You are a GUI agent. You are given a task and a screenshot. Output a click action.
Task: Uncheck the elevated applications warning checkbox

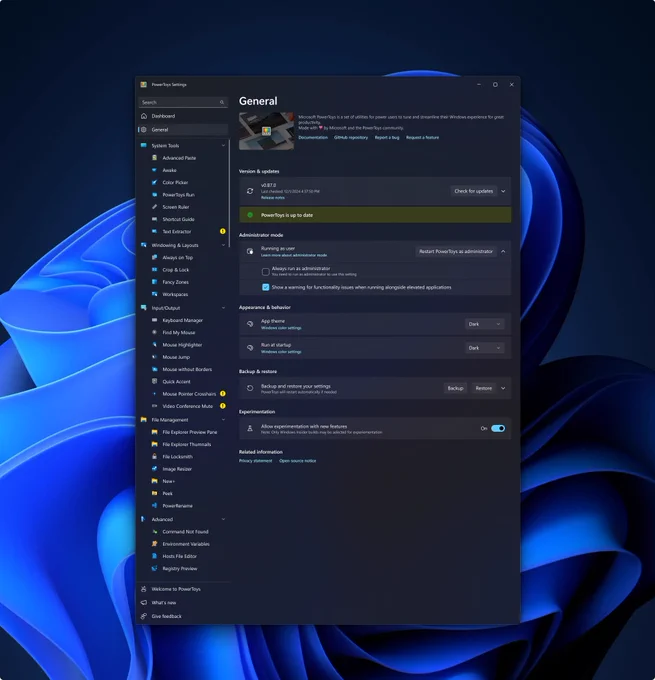265,287
